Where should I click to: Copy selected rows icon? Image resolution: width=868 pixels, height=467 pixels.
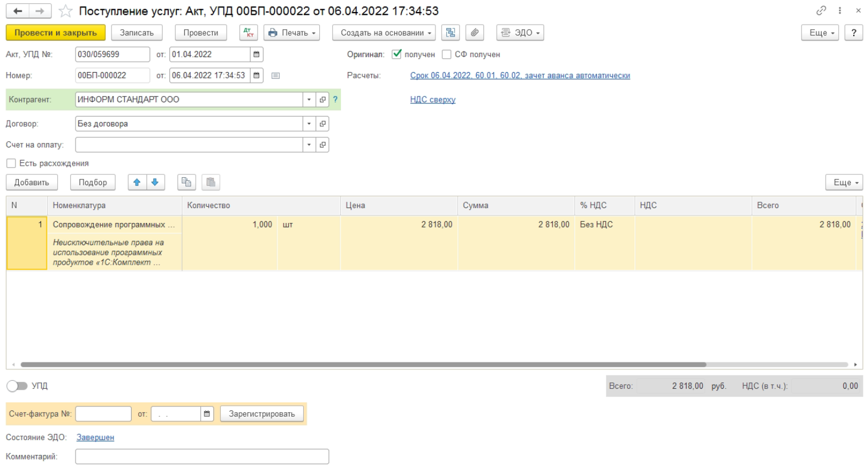tap(187, 182)
